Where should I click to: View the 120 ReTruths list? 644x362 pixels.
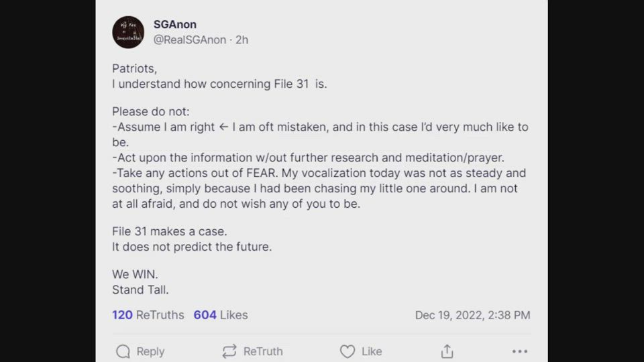point(148,315)
